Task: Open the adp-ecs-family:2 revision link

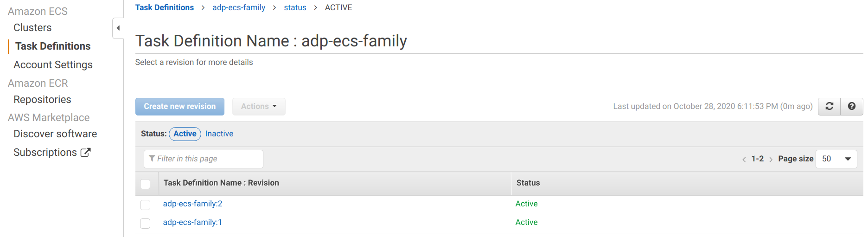Action: pyautogui.click(x=192, y=204)
